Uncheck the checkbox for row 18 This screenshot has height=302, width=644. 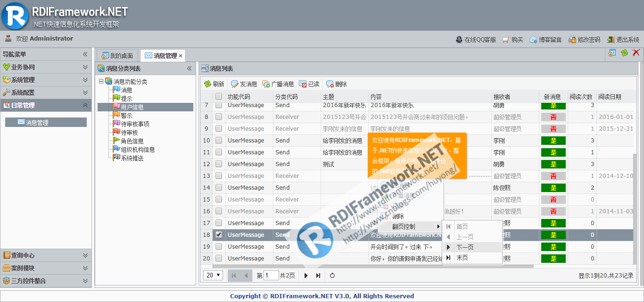(219, 235)
